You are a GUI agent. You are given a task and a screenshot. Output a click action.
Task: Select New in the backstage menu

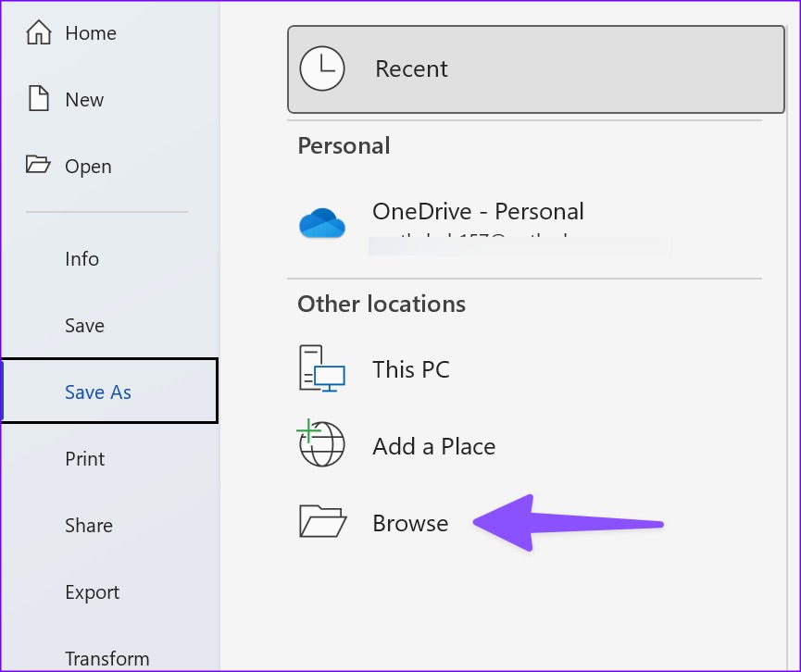pyautogui.click(x=84, y=100)
